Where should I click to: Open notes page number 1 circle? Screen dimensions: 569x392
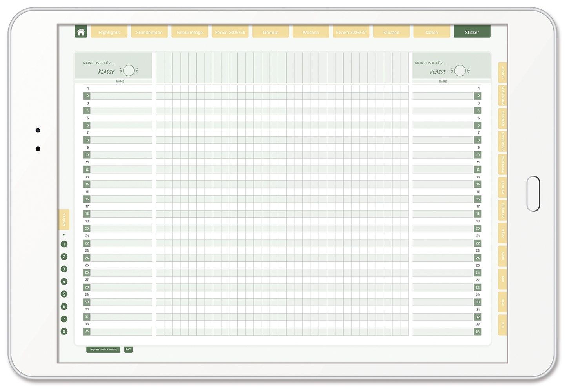64,244
